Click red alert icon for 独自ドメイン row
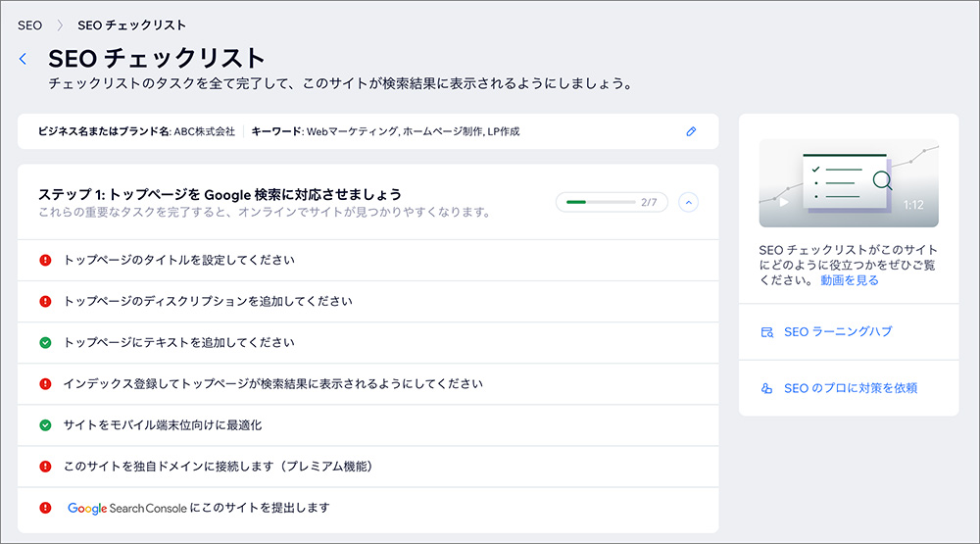The height and width of the screenshot is (544, 980). coord(46,467)
